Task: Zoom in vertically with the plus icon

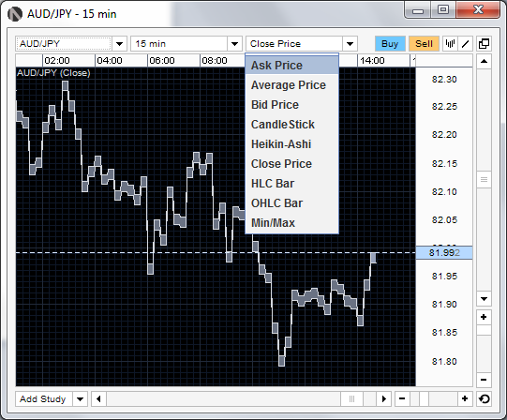Action: pos(484,317)
